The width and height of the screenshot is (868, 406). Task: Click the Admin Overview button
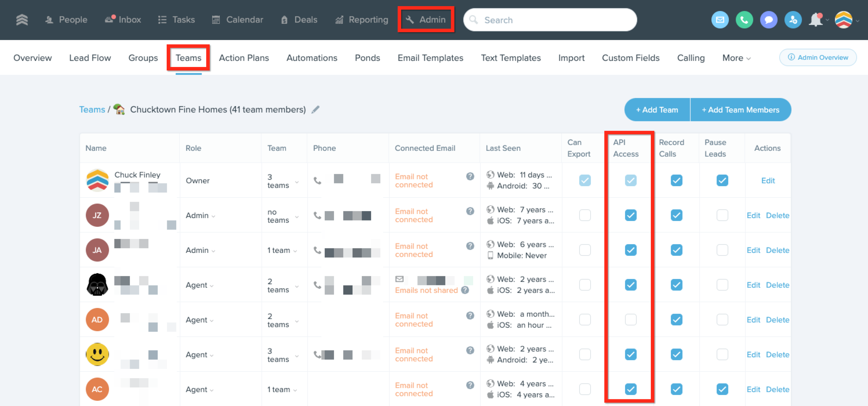[818, 57]
